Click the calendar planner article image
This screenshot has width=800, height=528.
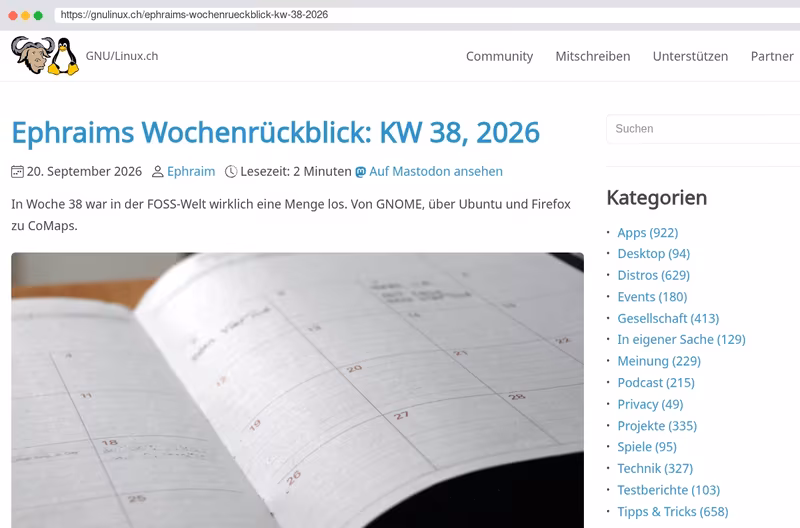coord(297,390)
